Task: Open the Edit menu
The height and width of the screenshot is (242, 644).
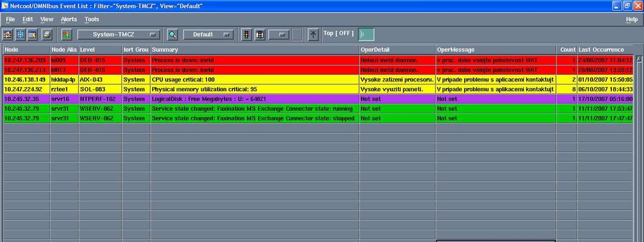Action: tap(28, 20)
